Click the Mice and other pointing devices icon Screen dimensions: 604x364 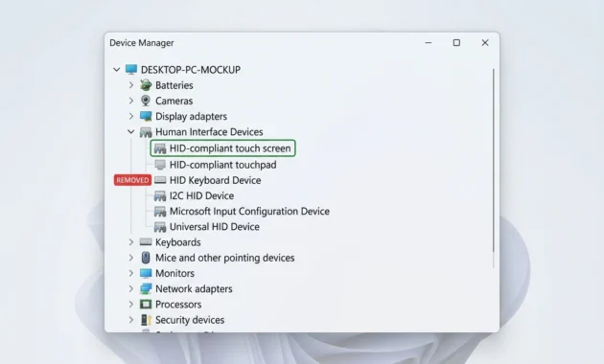(146, 258)
